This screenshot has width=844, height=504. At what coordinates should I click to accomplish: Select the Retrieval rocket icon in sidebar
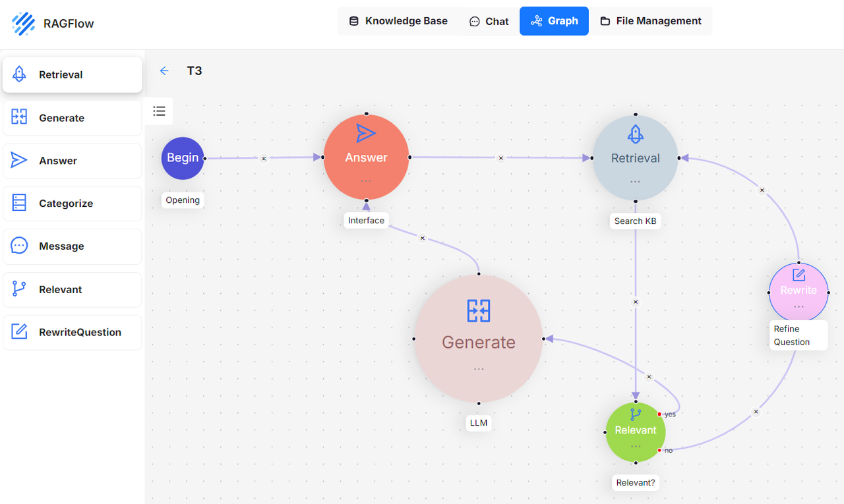(x=19, y=74)
